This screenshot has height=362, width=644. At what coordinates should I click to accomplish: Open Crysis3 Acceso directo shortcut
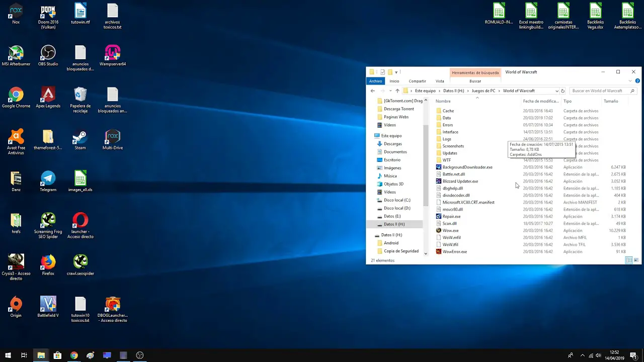16,268
